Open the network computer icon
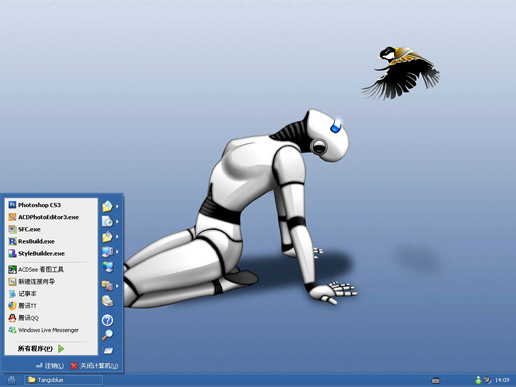 pyautogui.click(x=107, y=267)
